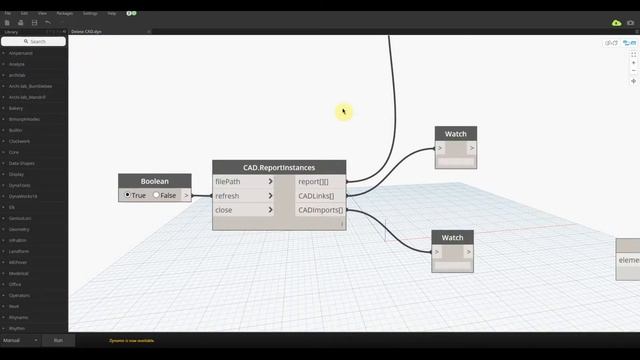Open the Settings menu
The height and width of the screenshot is (360, 640).
(90, 13)
